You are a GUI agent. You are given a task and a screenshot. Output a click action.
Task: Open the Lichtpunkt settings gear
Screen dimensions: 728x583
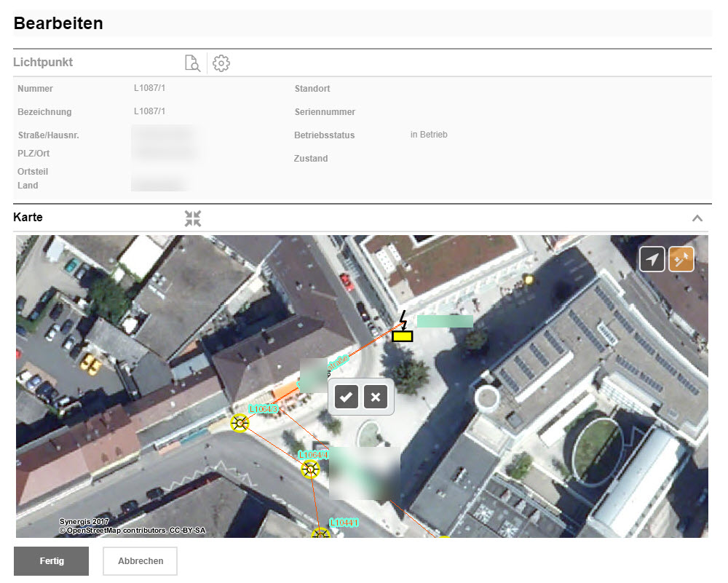(221, 63)
